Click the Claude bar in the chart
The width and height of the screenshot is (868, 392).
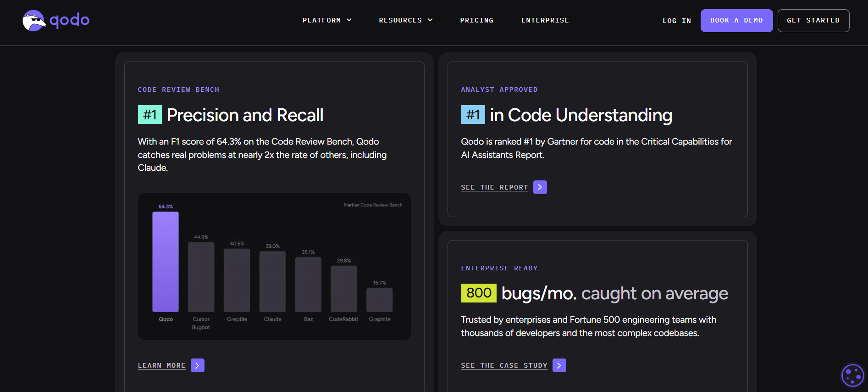click(x=272, y=281)
